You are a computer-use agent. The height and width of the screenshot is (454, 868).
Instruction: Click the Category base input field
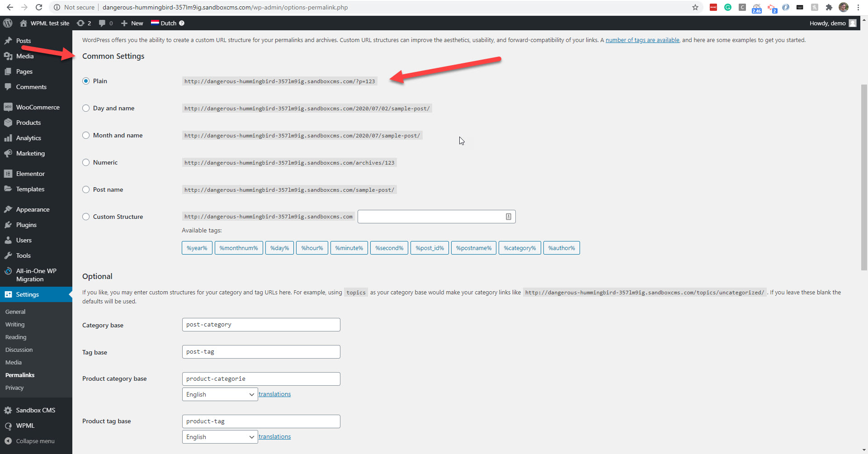[261, 325]
